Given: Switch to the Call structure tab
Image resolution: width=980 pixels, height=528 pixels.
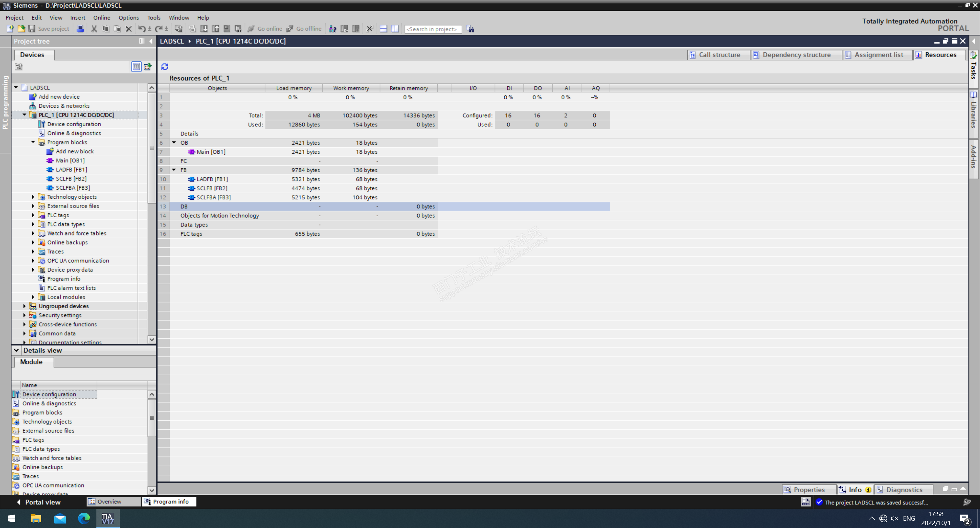Looking at the screenshot, I should click(718, 55).
